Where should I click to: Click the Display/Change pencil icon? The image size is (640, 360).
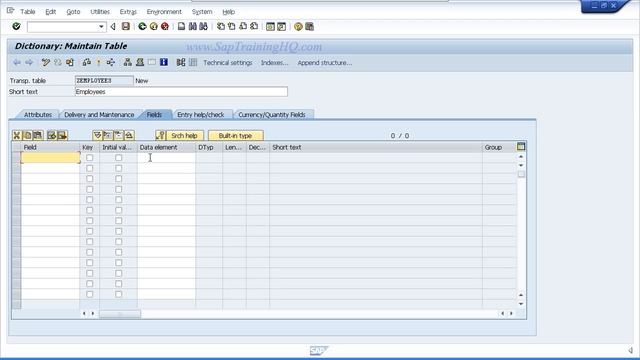[x=46, y=62]
